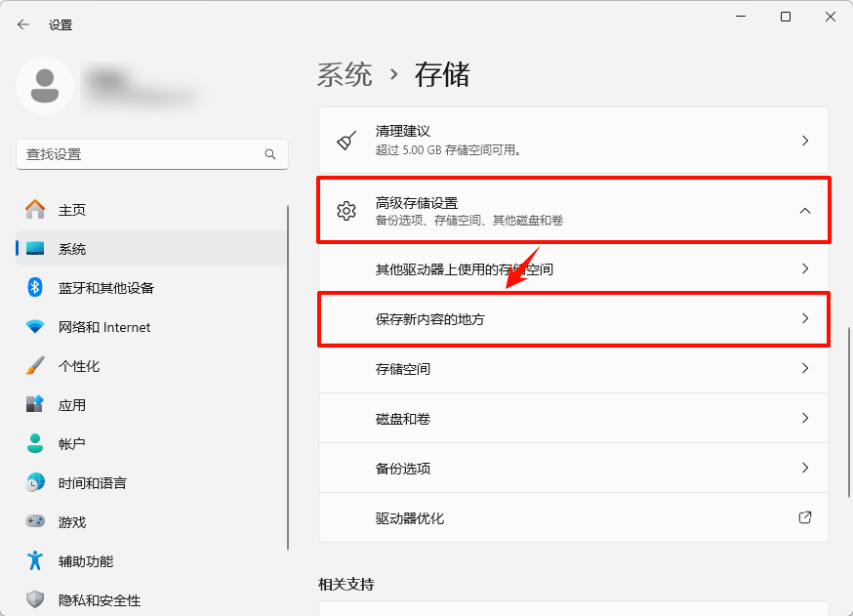The height and width of the screenshot is (616, 853).
Task: Open 备份选项 settings
Action: [573, 468]
